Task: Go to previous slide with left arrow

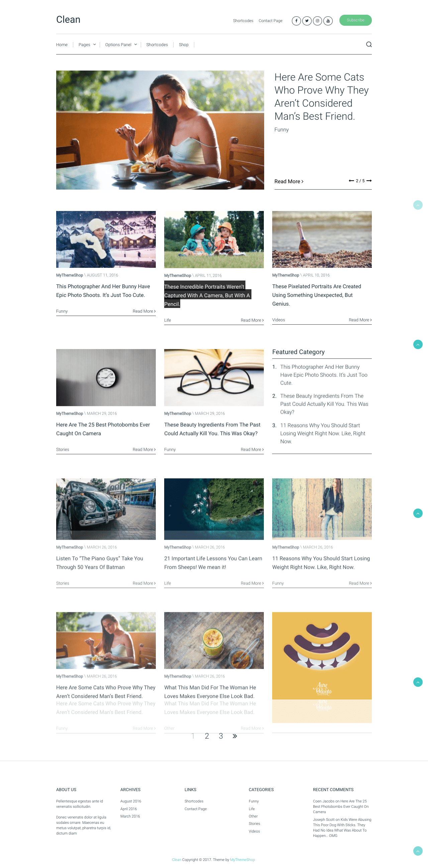Action: click(351, 181)
